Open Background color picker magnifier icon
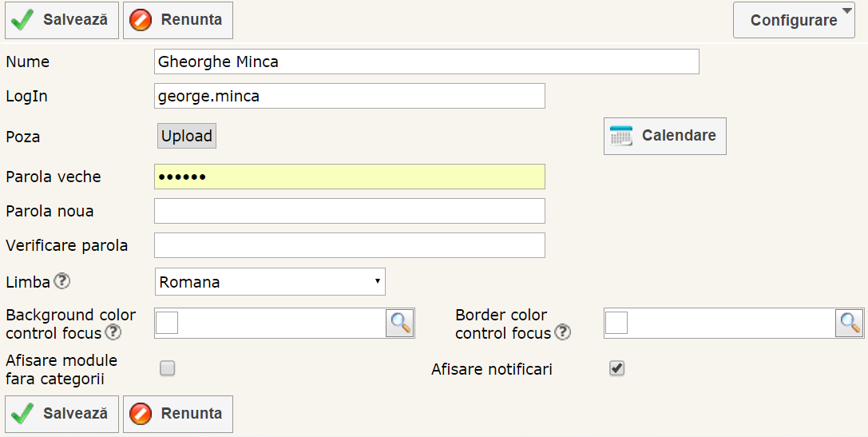The image size is (868, 437). pyautogui.click(x=400, y=323)
